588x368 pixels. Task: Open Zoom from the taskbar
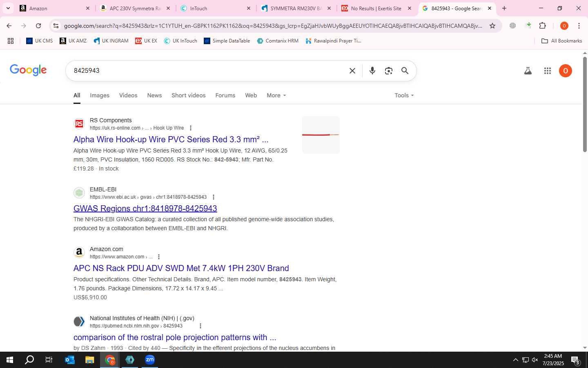[x=150, y=360]
